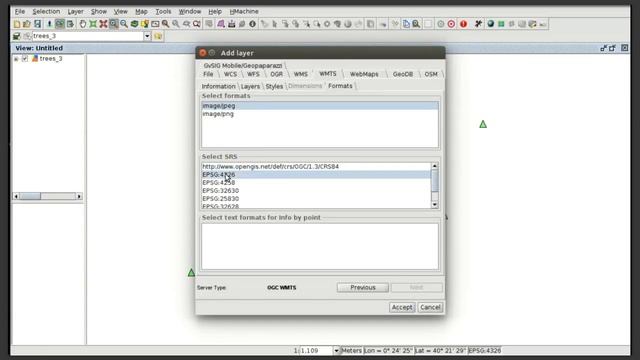Select the active zoom-in rectangle tool
This screenshot has height=360, width=640.
click(x=113, y=24)
